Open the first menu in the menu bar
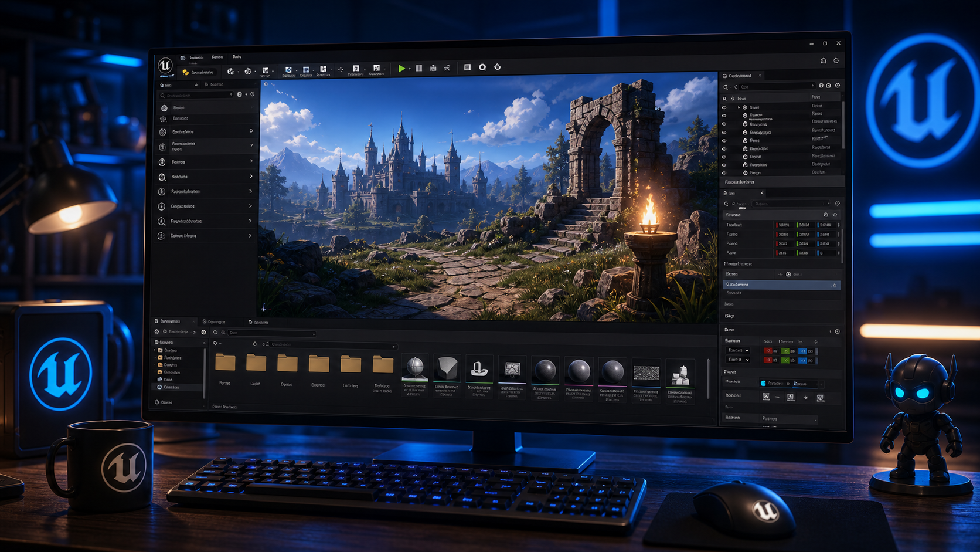980x552 pixels. pyautogui.click(x=196, y=57)
